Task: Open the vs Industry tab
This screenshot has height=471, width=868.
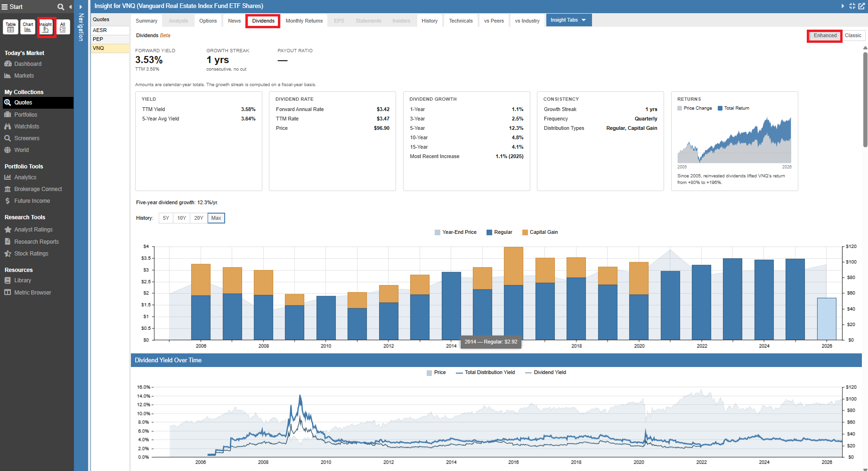Action: [527, 21]
